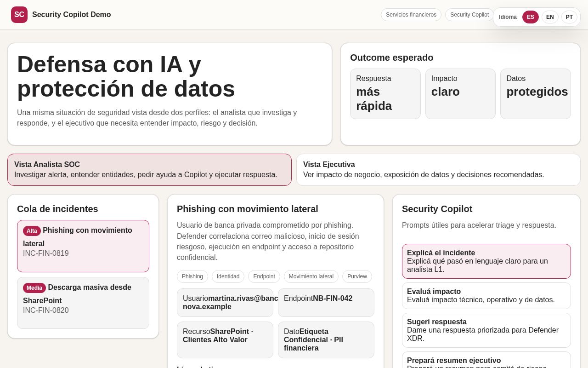The image size is (588, 368).
Task: Click the Security Copilot Demo title
Action: point(72,15)
